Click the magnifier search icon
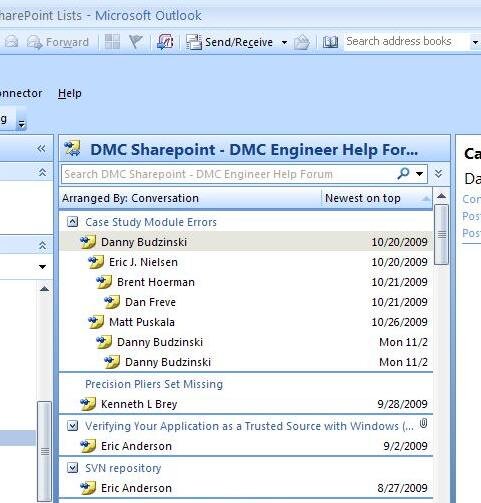Screen dimensions: 481x503 403,174
